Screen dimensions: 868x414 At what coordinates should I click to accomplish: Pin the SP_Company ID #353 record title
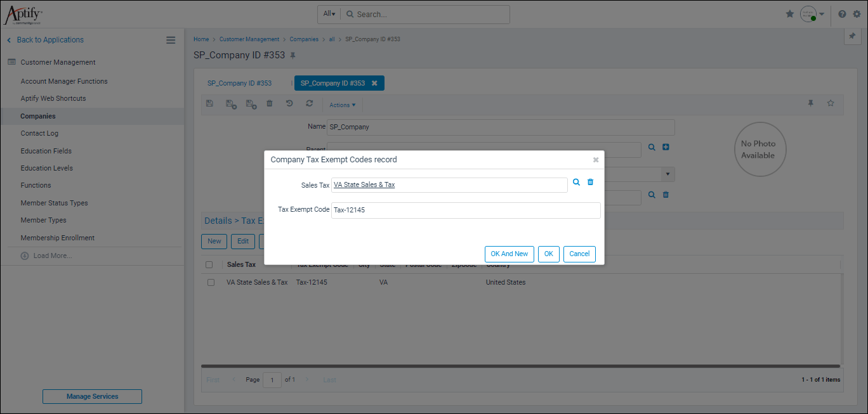click(292, 55)
